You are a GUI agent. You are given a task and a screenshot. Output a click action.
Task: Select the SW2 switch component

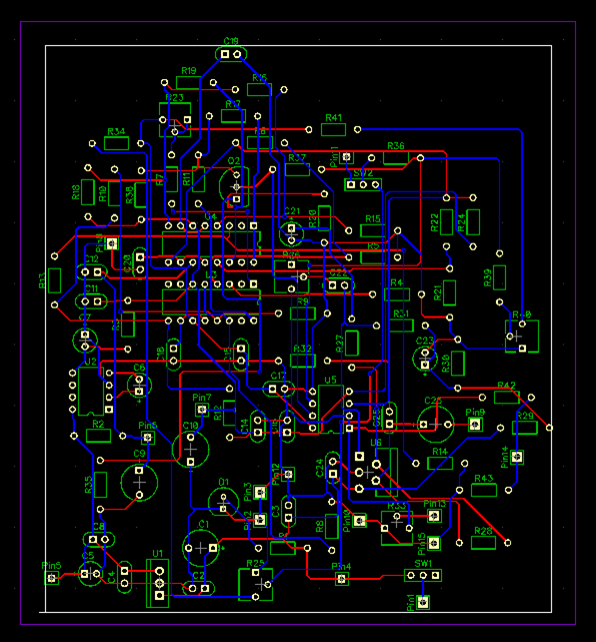[363, 185]
